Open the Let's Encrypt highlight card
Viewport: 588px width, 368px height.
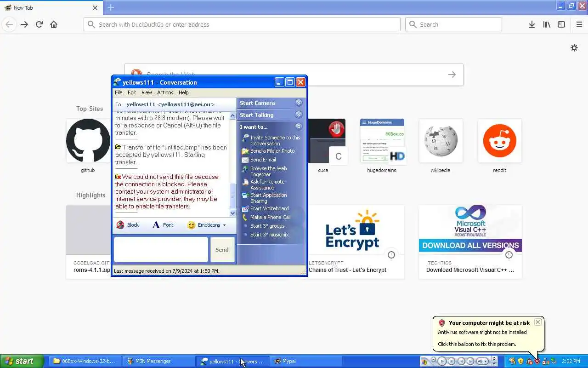356,241
